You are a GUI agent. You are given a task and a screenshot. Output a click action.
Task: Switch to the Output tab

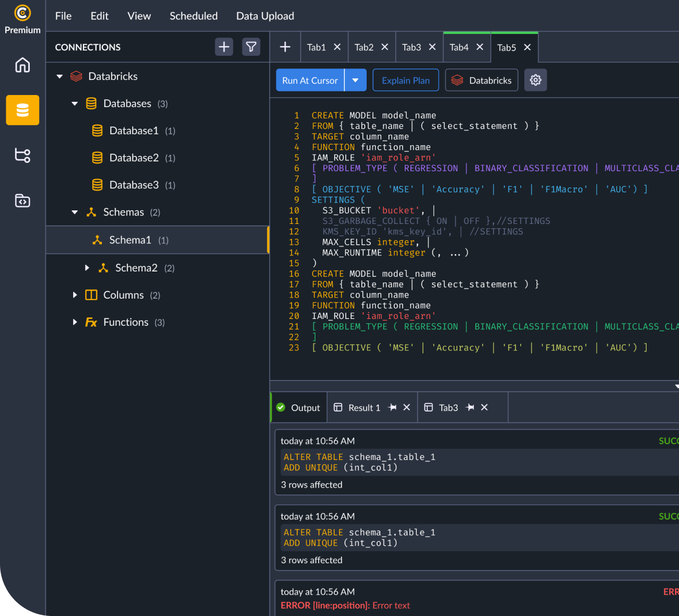[299, 407]
